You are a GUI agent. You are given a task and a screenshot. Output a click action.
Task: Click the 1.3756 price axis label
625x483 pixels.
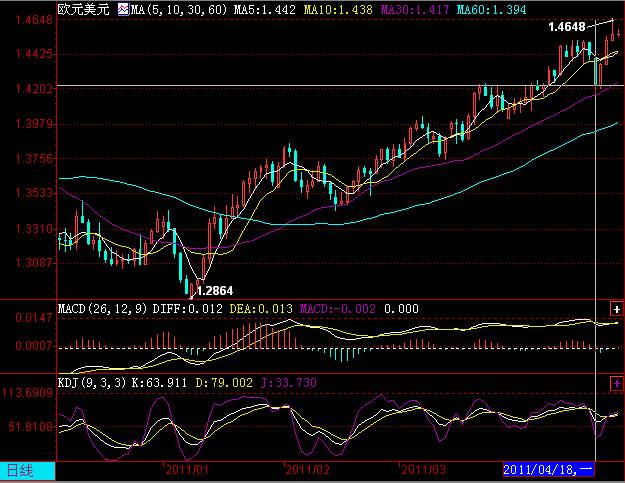(x=34, y=159)
